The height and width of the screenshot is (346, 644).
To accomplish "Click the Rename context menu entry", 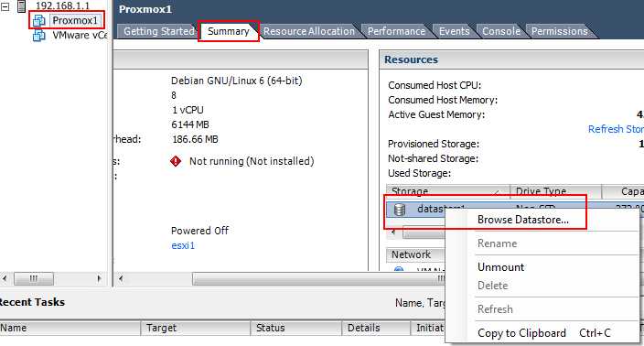I will tap(497, 243).
